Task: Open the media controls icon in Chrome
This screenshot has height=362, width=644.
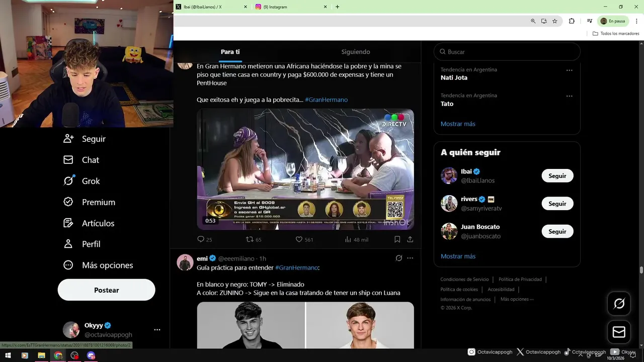Action: click(x=589, y=21)
